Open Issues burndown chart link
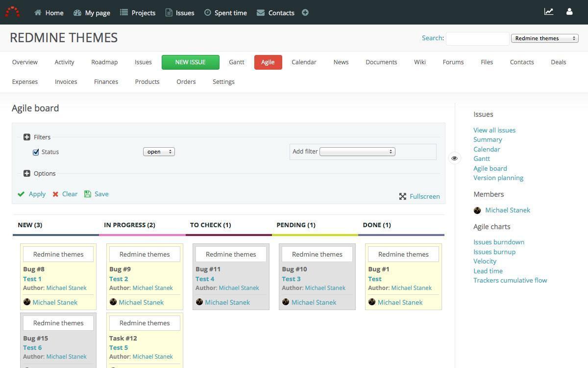This screenshot has height=368, width=588. coord(499,242)
